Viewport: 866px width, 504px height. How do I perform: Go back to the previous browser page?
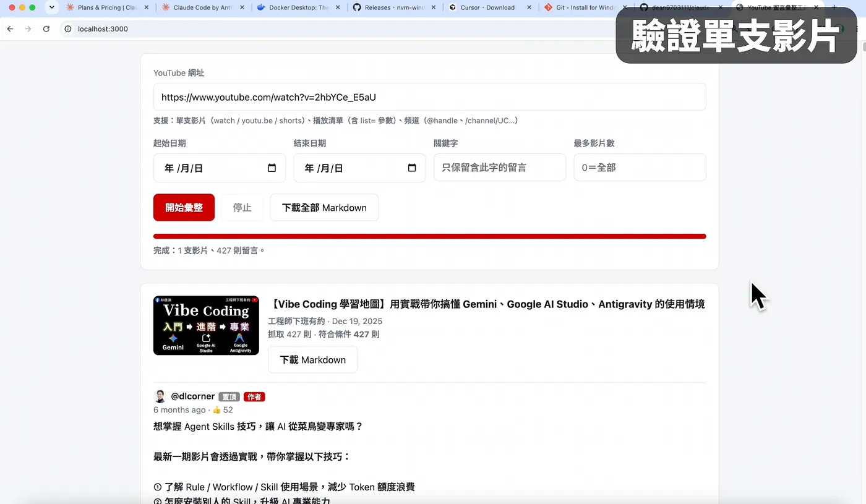(x=10, y=29)
